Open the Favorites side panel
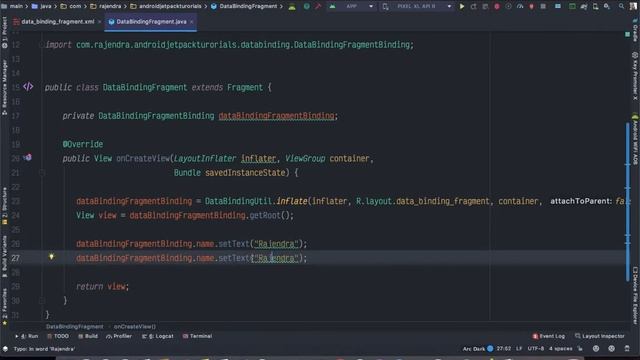 [x=4, y=307]
